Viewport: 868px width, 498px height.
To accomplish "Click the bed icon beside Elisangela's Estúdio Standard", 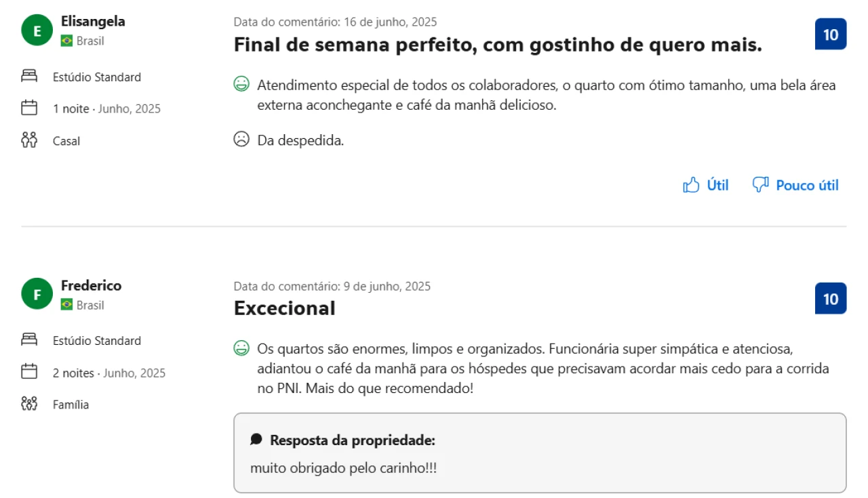I will 29,77.
